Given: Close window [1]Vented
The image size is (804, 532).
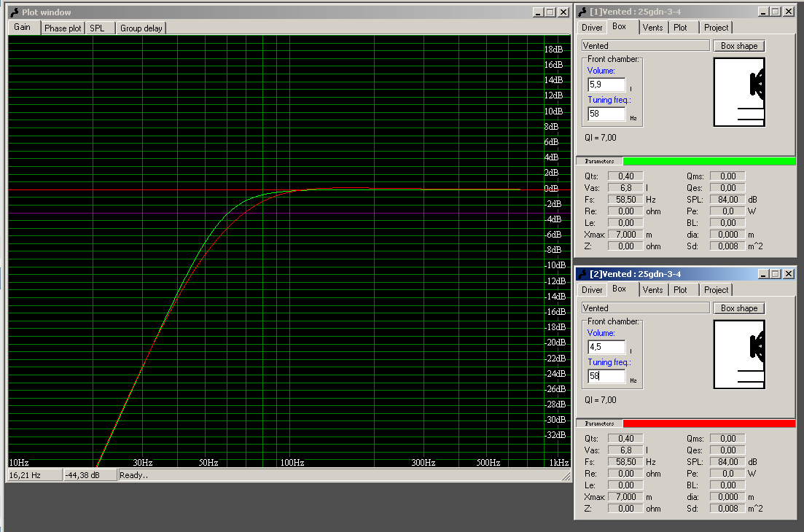Looking at the screenshot, I should coord(789,12).
